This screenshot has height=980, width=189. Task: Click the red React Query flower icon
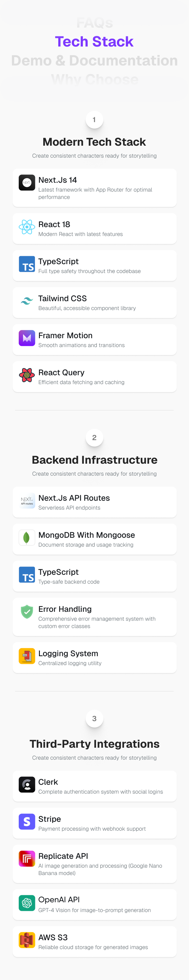click(27, 375)
